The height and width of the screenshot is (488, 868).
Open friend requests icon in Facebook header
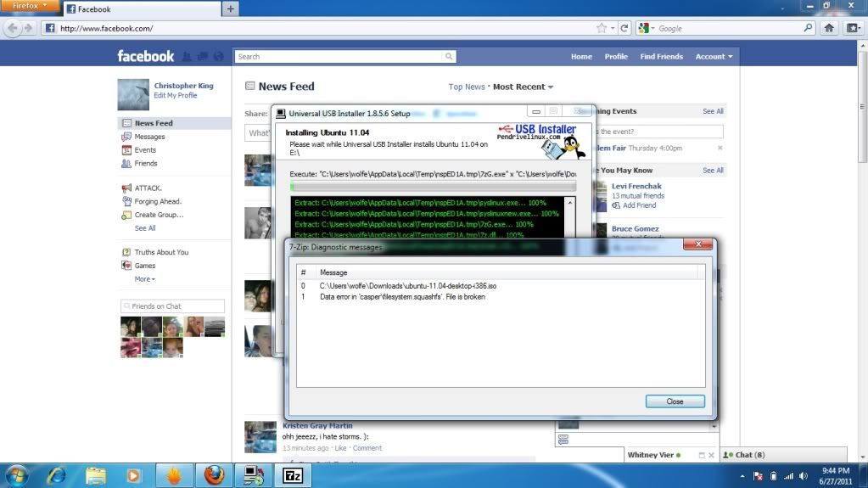point(187,57)
